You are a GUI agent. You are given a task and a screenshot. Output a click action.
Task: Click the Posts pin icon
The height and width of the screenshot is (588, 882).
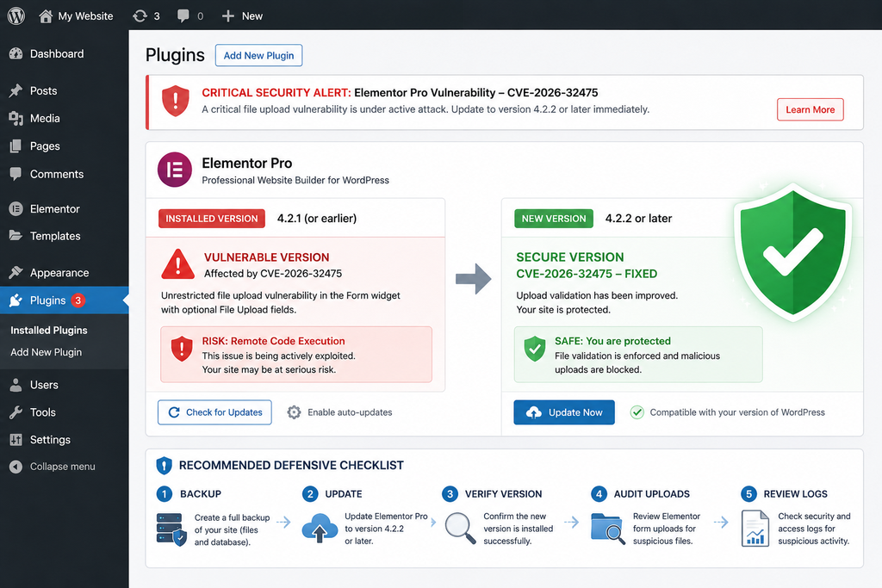[x=16, y=90]
